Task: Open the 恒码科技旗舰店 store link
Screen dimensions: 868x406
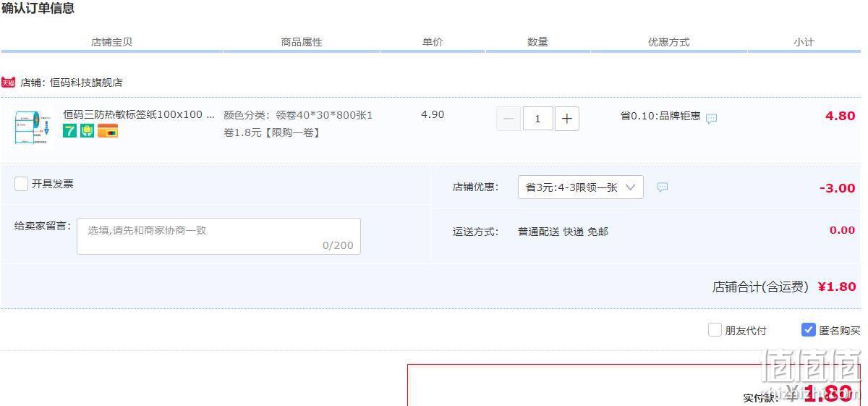Action: (86, 83)
